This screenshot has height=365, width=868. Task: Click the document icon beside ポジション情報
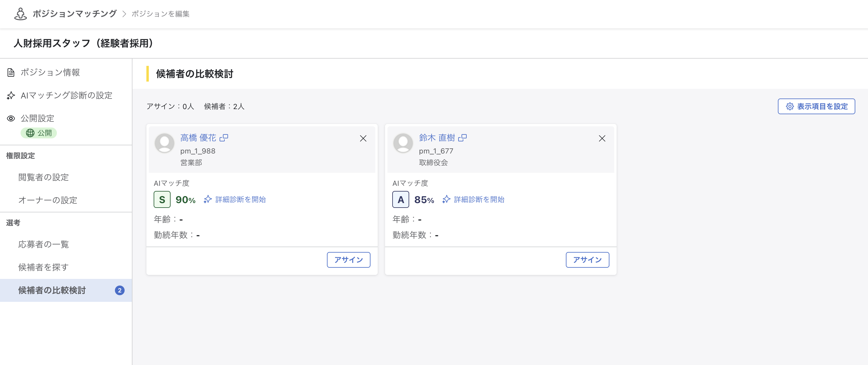pyautogui.click(x=11, y=73)
